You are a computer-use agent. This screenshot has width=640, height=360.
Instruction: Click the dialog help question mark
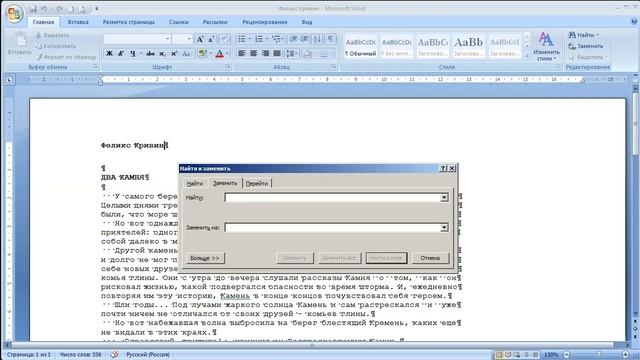[x=443, y=168]
